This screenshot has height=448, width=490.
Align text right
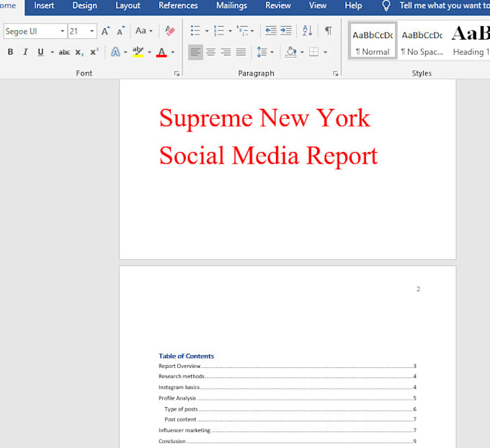coord(226,52)
